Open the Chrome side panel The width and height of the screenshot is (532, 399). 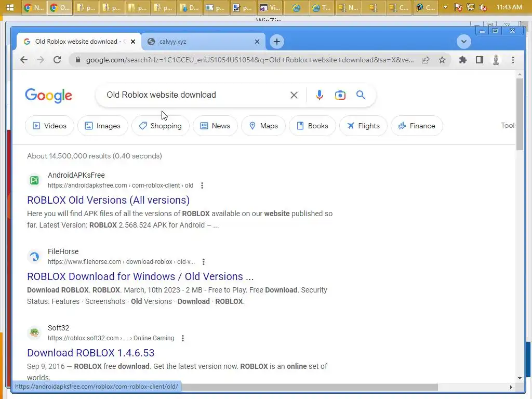coord(480,60)
